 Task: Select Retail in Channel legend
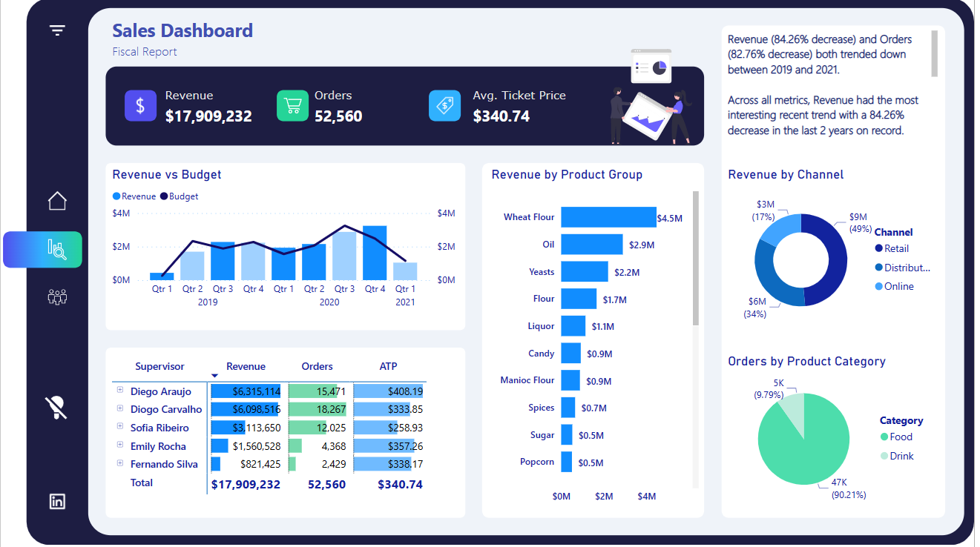click(x=892, y=248)
